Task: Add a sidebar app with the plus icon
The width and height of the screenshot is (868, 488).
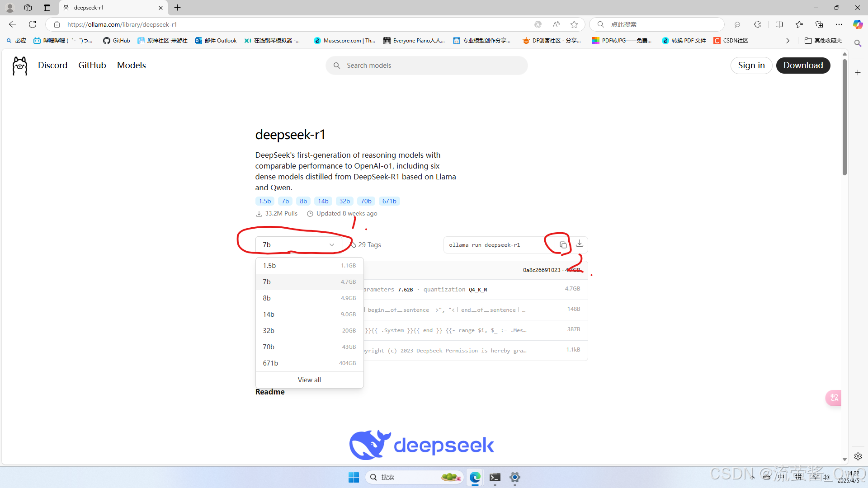Action: 858,72
